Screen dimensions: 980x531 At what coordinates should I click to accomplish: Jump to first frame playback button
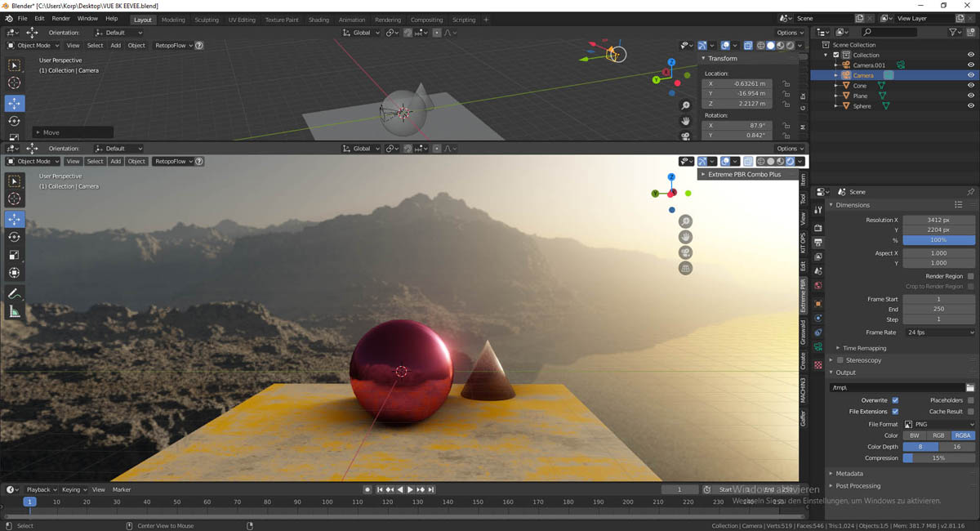click(x=381, y=489)
